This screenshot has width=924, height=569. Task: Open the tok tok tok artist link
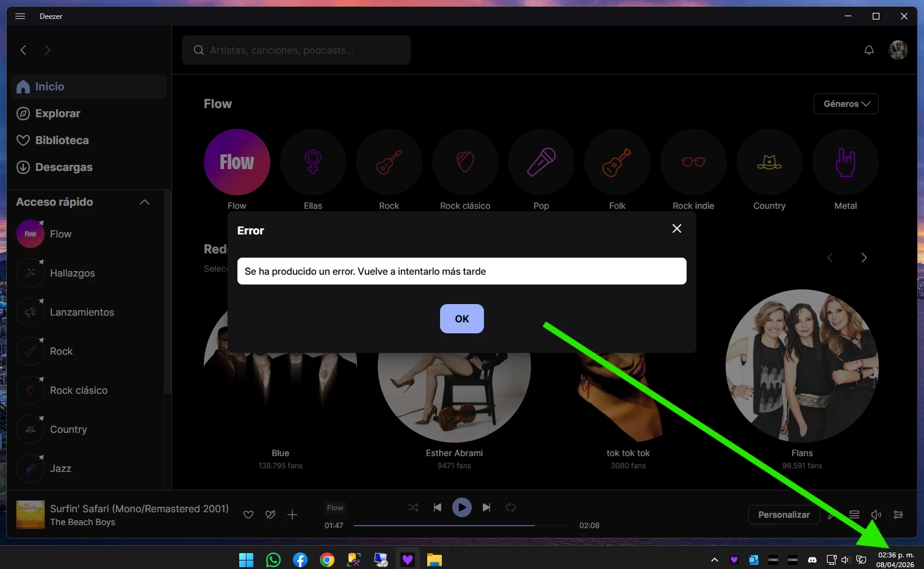(628, 453)
